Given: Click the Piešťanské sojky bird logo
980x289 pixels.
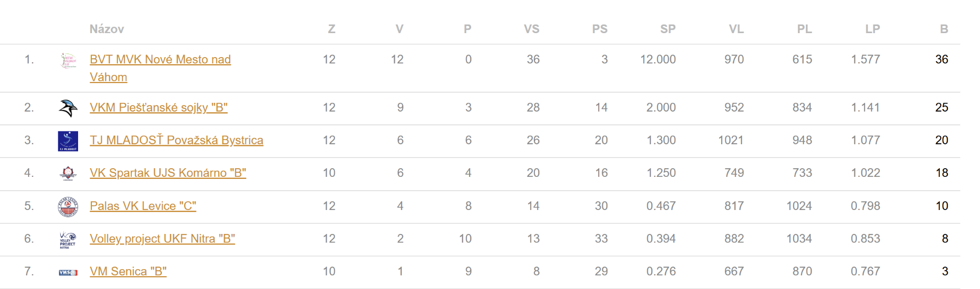Looking at the screenshot, I should (68, 108).
